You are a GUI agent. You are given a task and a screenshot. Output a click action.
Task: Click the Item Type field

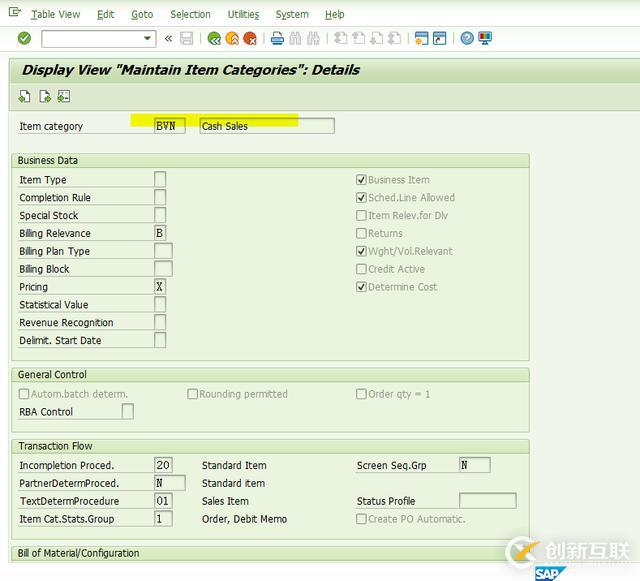coord(160,179)
